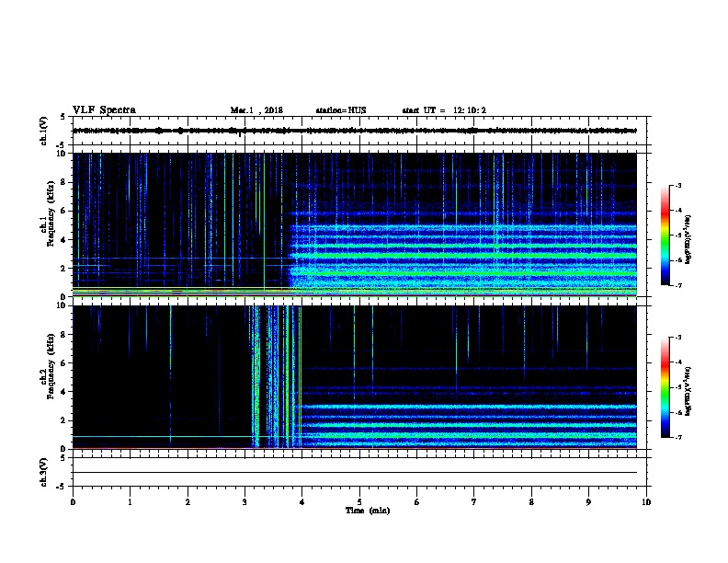Click time axis tick label "4"
Image resolution: width=728 pixels, height=563 pixels.
(302, 501)
